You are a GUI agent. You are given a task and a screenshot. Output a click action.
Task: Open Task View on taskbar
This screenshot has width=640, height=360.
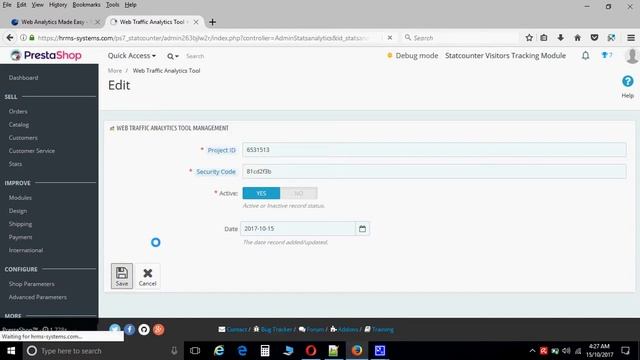tap(195, 351)
